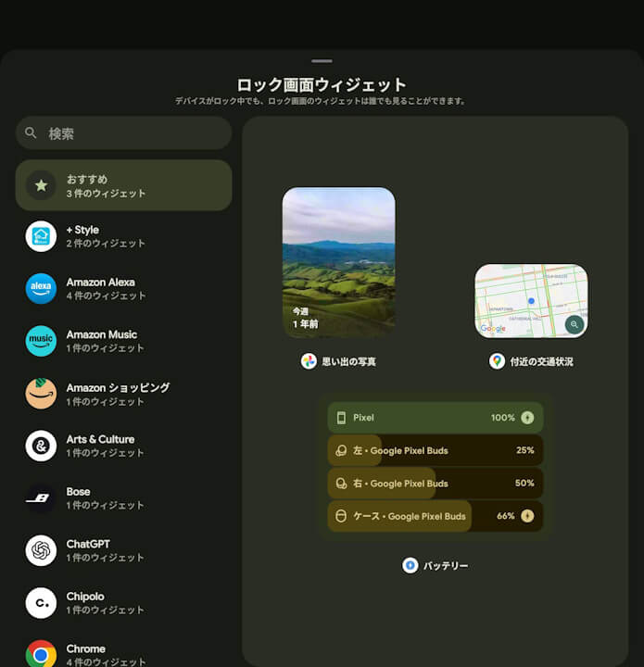The height and width of the screenshot is (667, 644).
Task: Open Amazon Music widget list
Action: [x=124, y=341]
